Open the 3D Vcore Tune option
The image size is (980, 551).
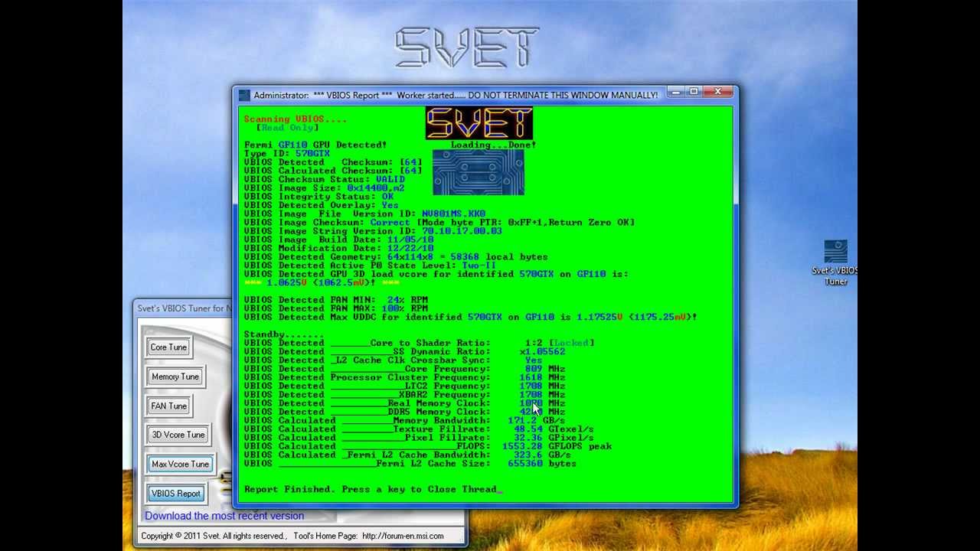(178, 435)
